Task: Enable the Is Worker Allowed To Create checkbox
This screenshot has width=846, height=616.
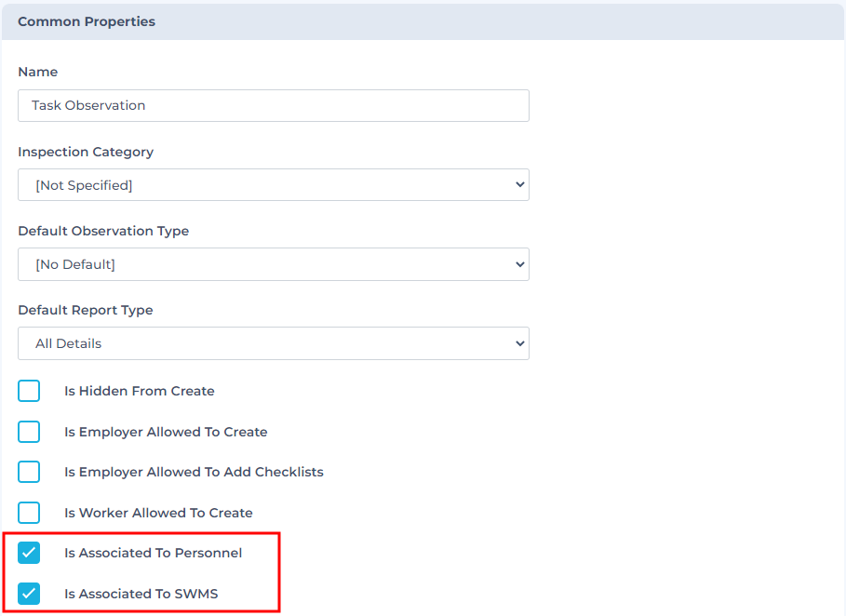Action: (x=30, y=513)
